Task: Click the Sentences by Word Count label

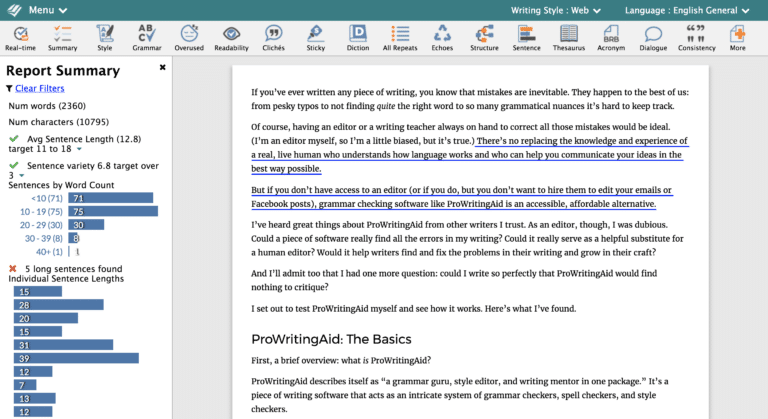Action: click(61, 185)
